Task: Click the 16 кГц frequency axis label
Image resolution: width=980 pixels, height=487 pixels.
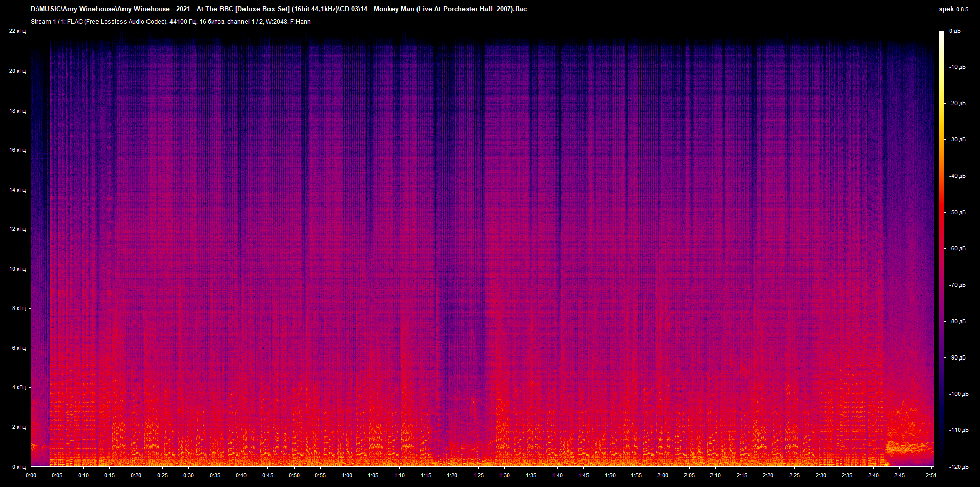Action: (17, 150)
